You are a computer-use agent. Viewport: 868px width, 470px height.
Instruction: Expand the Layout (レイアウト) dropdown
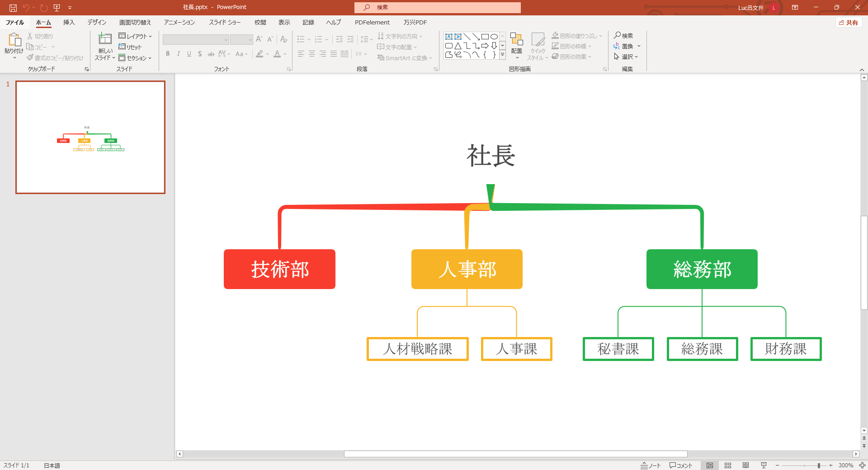pyautogui.click(x=135, y=36)
